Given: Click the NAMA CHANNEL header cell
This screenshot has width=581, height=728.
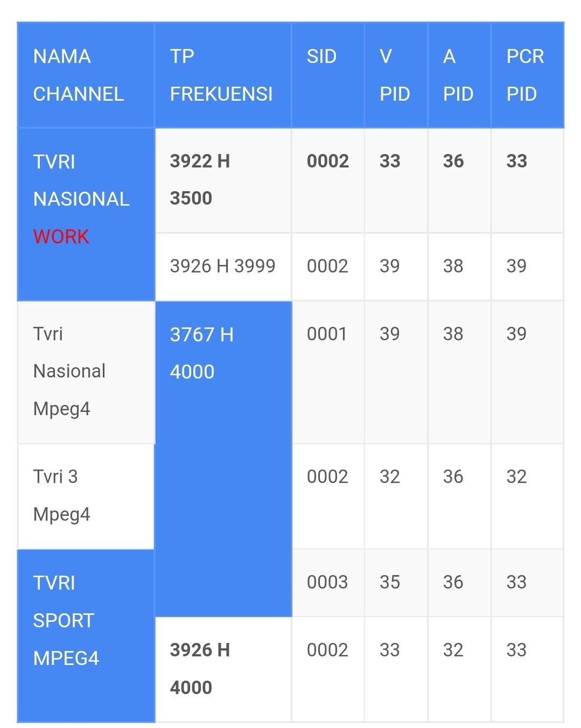Looking at the screenshot, I should (x=86, y=75).
